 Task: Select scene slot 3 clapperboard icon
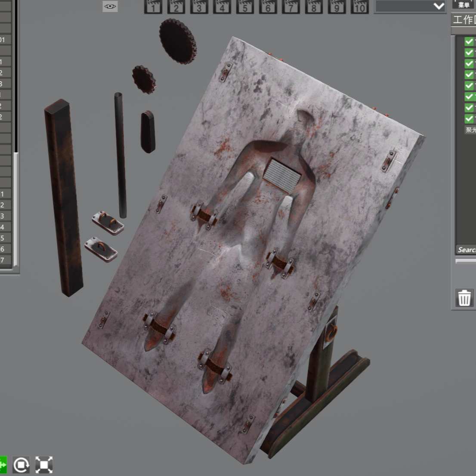pyautogui.click(x=199, y=6)
